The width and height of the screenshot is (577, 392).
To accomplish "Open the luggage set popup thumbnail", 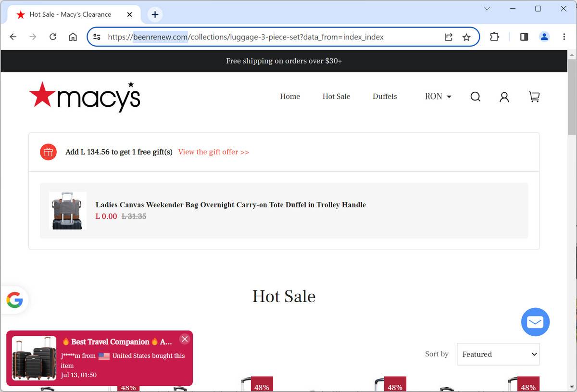I will pyautogui.click(x=34, y=358).
